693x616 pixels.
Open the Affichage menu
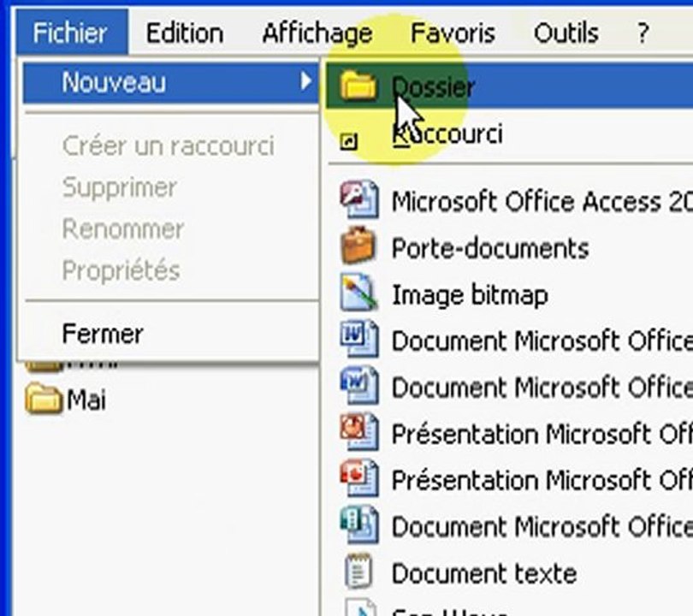tap(317, 33)
